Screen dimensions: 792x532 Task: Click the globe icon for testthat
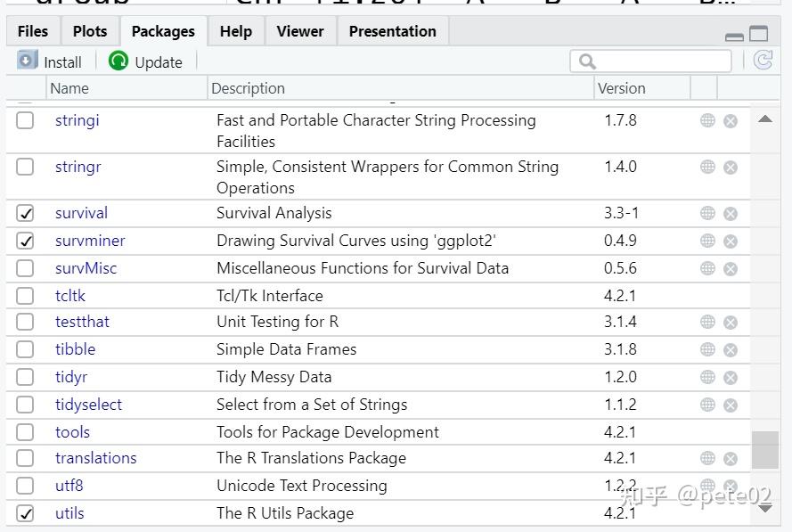(x=707, y=322)
